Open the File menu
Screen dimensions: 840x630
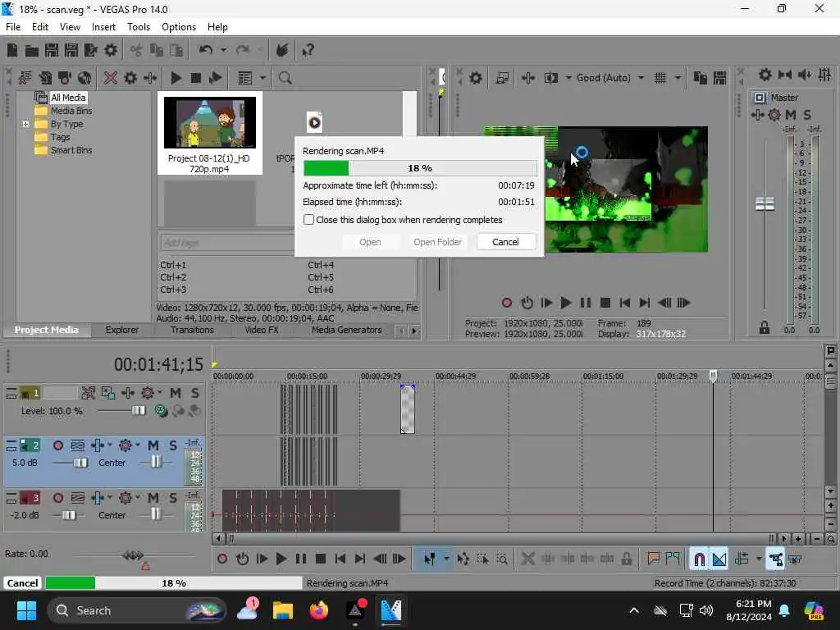(13, 27)
